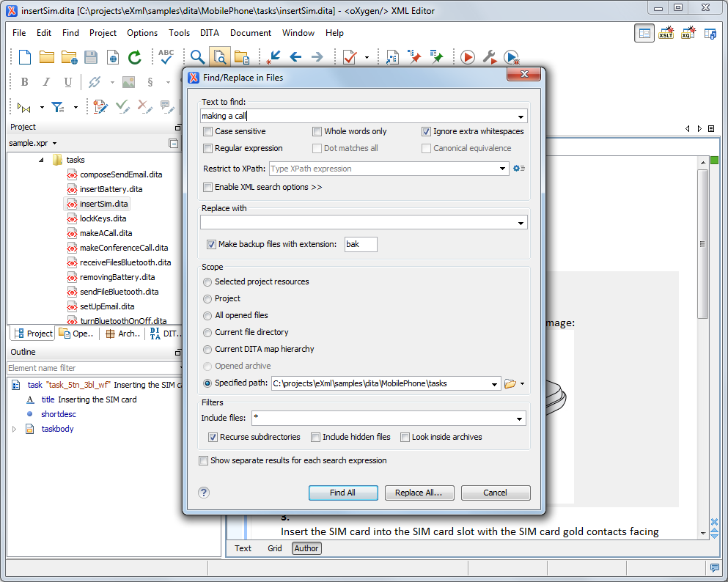Screen dimensions: 728x582
Task: Click the section symbol toolbar icon
Action: tap(150, 82)
